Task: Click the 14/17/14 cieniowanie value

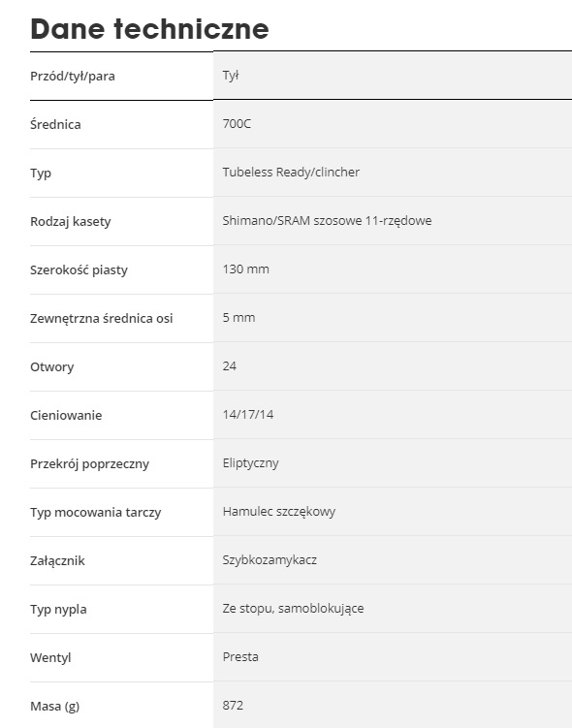Action: (248, 414)
